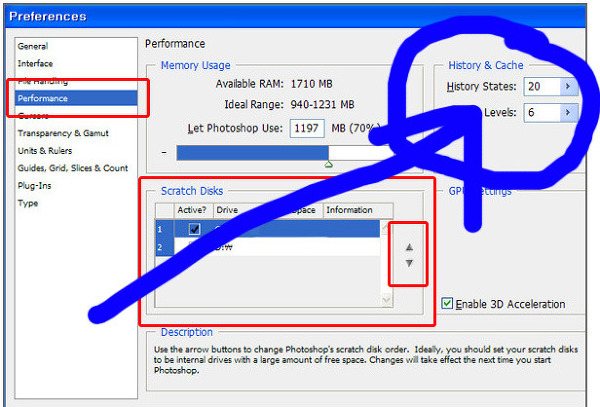Click the Let Photoshop Use memory field

(x=307, y=128)
